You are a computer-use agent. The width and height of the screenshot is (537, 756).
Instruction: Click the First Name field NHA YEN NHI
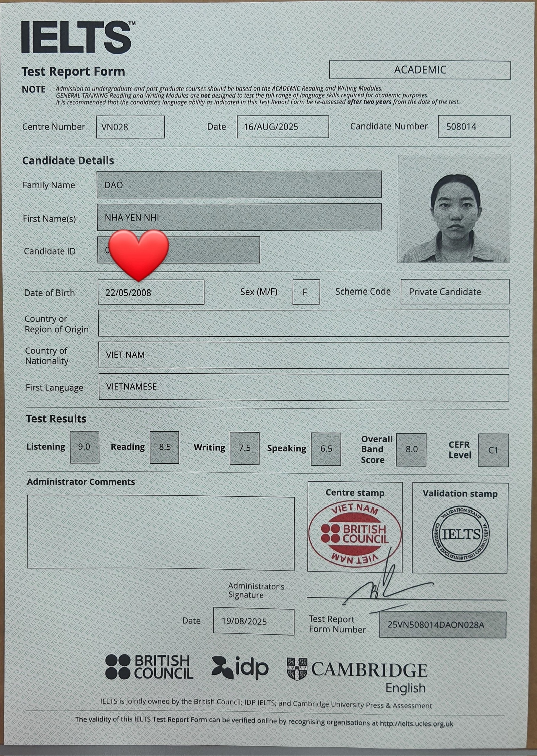coord(239,217)
